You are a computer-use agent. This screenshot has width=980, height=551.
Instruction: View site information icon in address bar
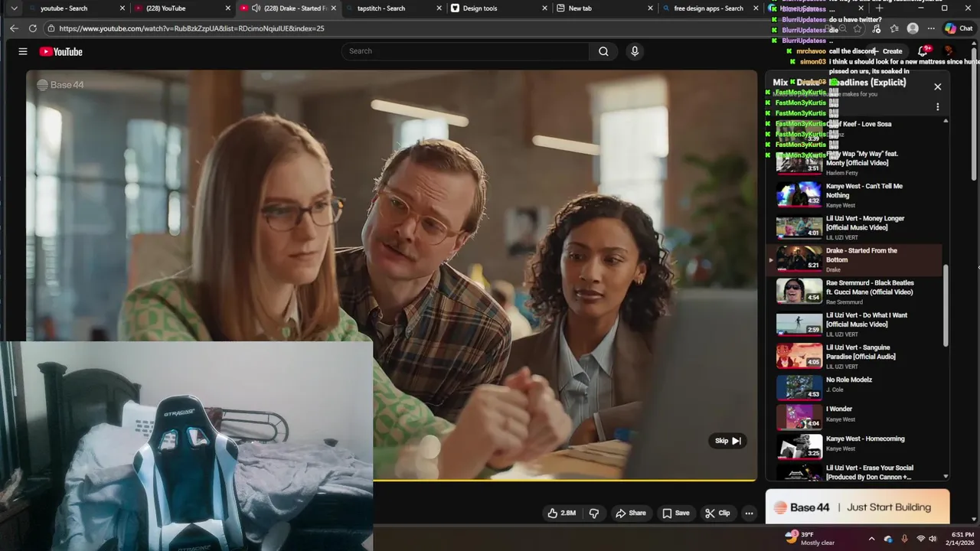click(51, 28)
